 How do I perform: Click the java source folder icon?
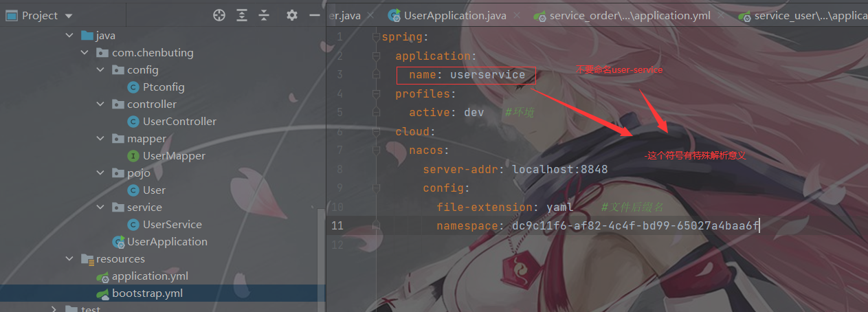click(87, 35)
